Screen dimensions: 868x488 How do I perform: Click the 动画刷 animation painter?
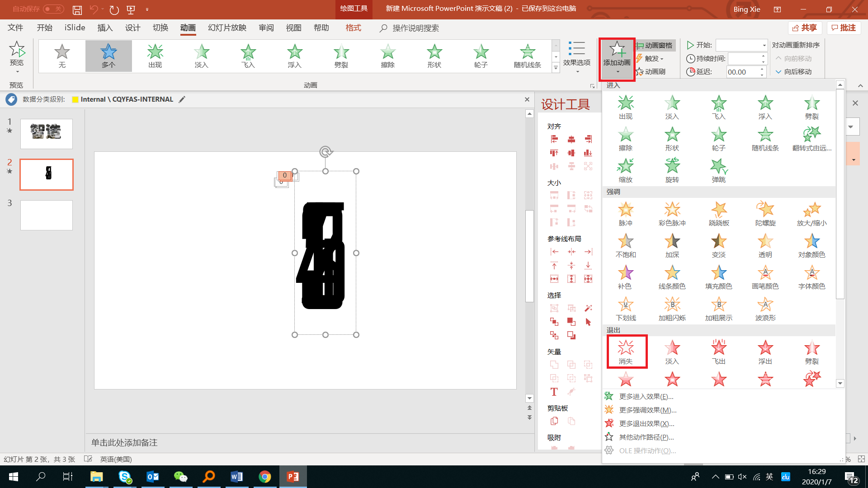[651, 71]
